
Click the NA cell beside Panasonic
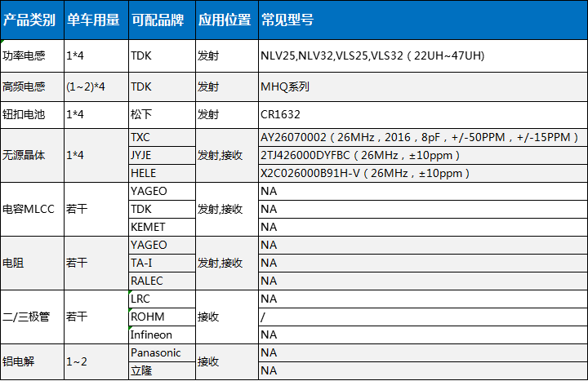(423, 353)
